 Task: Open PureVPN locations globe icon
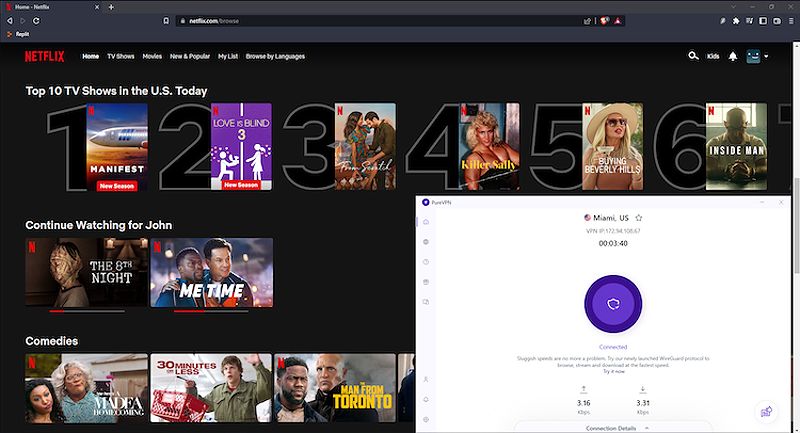(426, 242)
